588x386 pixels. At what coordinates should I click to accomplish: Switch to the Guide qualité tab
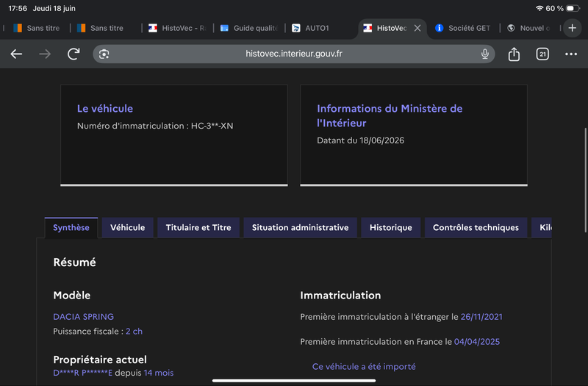[x=249, y=28]
